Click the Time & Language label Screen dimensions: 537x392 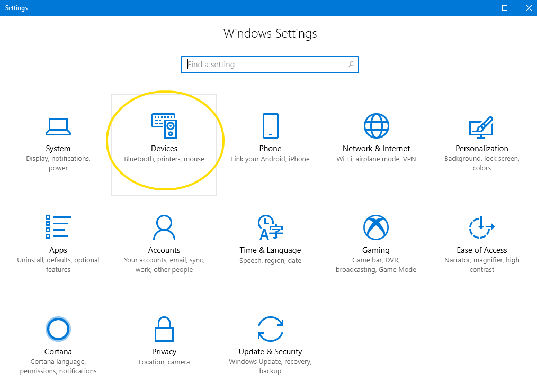(270, 250)
